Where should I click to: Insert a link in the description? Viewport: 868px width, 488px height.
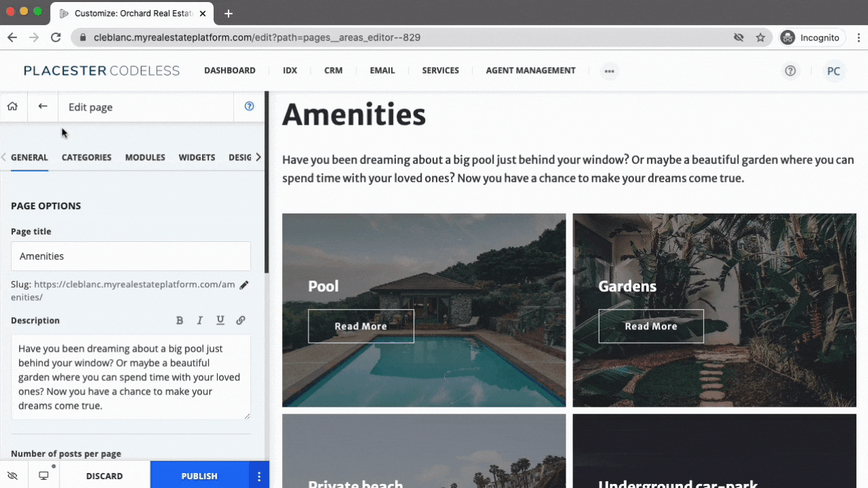coord(241,321)
